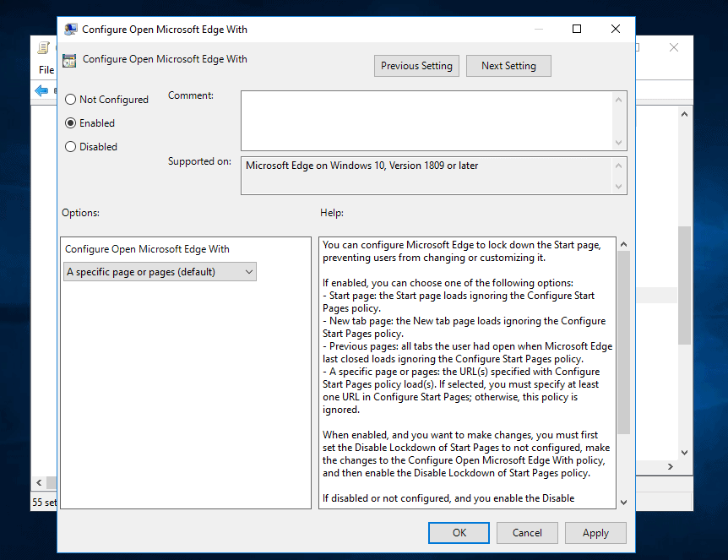The height and width of the screenshot is (560, 728).
Task: Click the background window vertical scrollbar thumb
Action: 684,285
